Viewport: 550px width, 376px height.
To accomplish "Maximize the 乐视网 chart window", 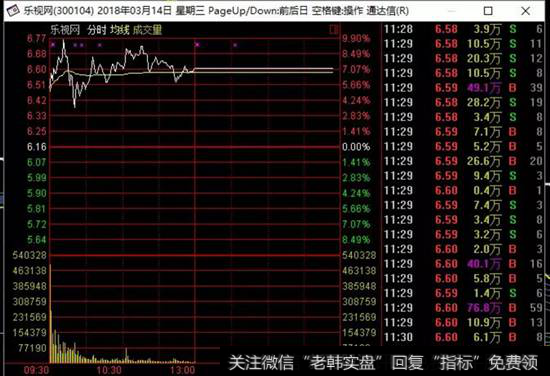I will [488, 11].
